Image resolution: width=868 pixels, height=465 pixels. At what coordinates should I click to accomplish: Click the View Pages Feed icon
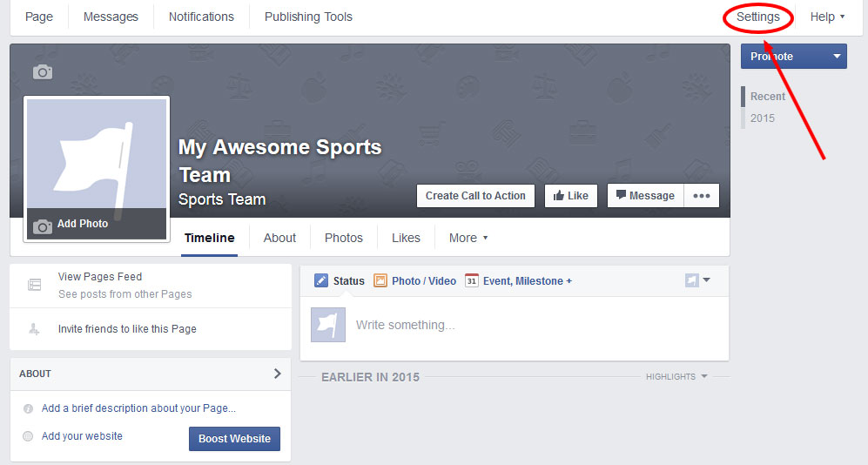[x=34, y=285]
